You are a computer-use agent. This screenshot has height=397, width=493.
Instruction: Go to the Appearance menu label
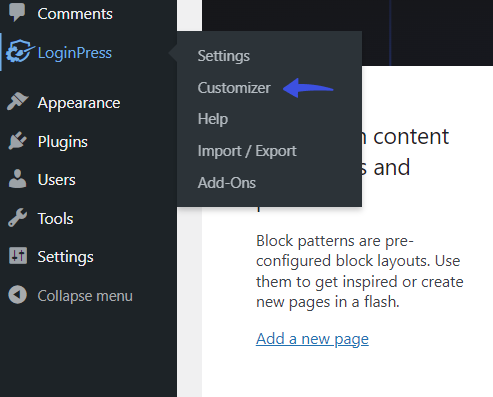79,103
